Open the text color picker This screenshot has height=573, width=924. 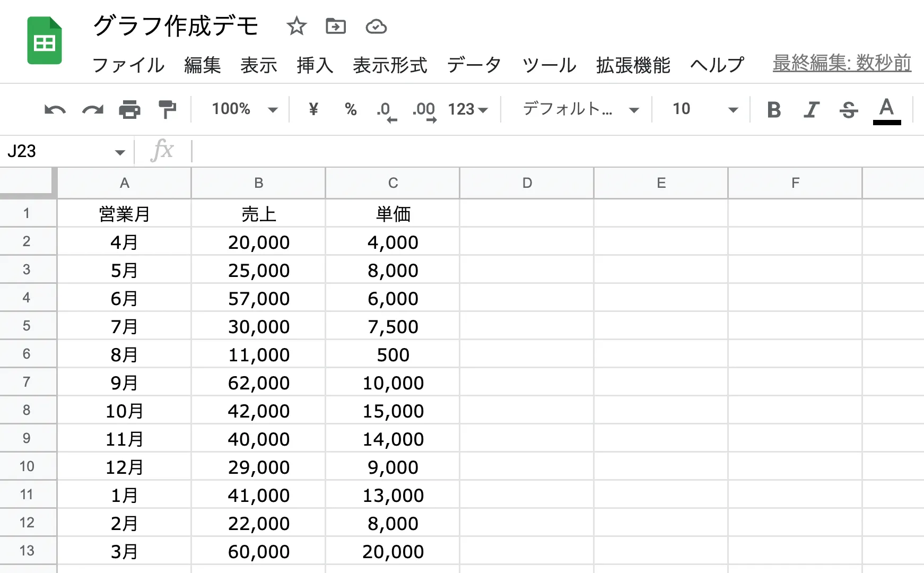887,111
